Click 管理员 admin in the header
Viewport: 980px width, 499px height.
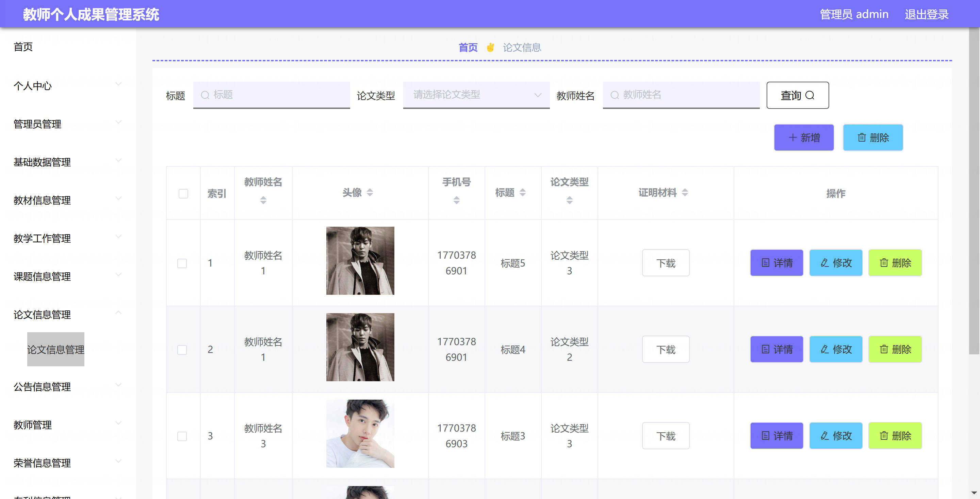pos(854,14)
